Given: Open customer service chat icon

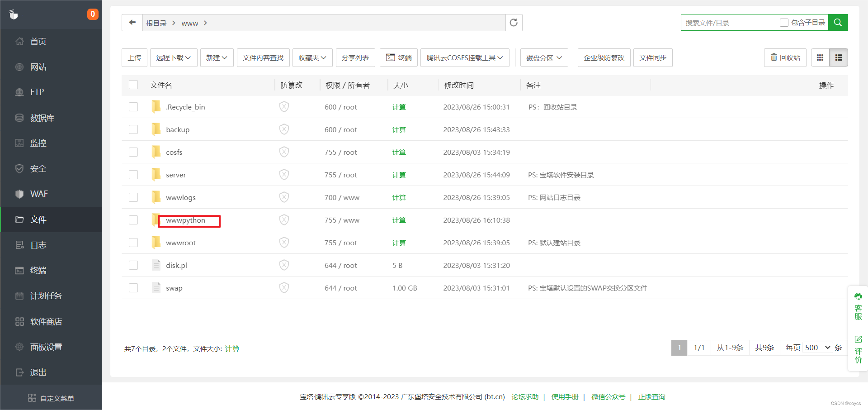Looking at the screenshot, I should point(858,297).
